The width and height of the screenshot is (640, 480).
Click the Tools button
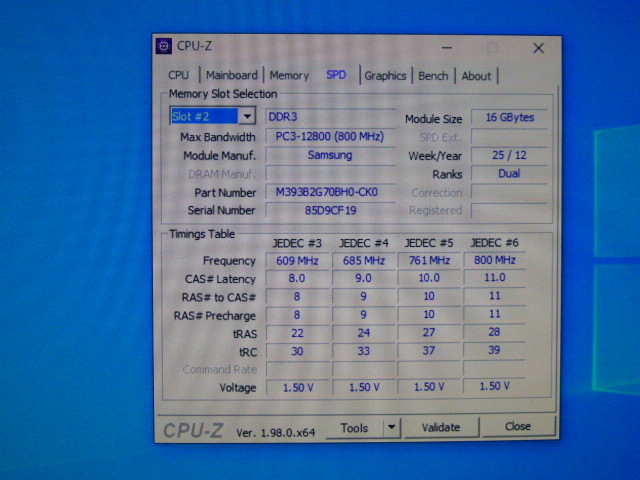point(354,428)
